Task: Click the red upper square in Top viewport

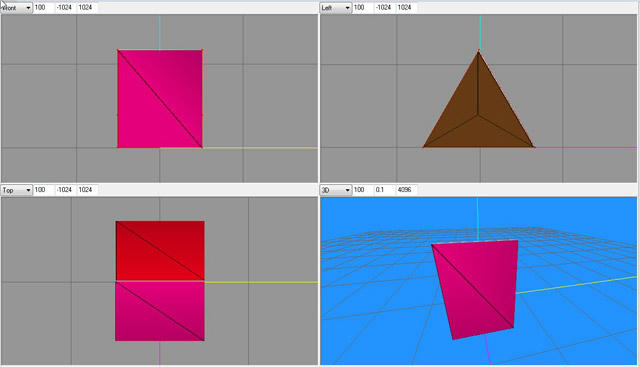Action: point(160,251)
